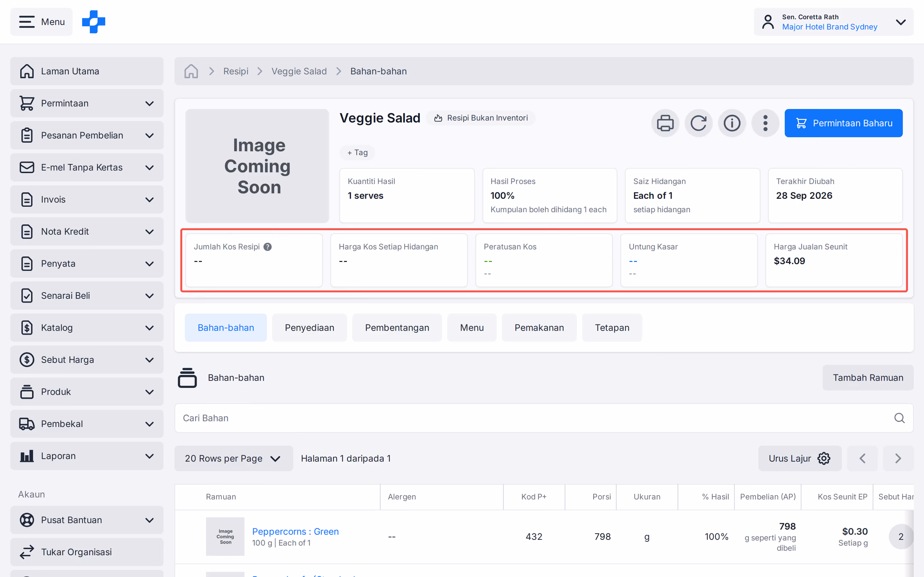Click the help icon beside Jumlah Kos Resipi
Image resolution: width=924 pixels, height=577 pixels.
tap(268, 247)
